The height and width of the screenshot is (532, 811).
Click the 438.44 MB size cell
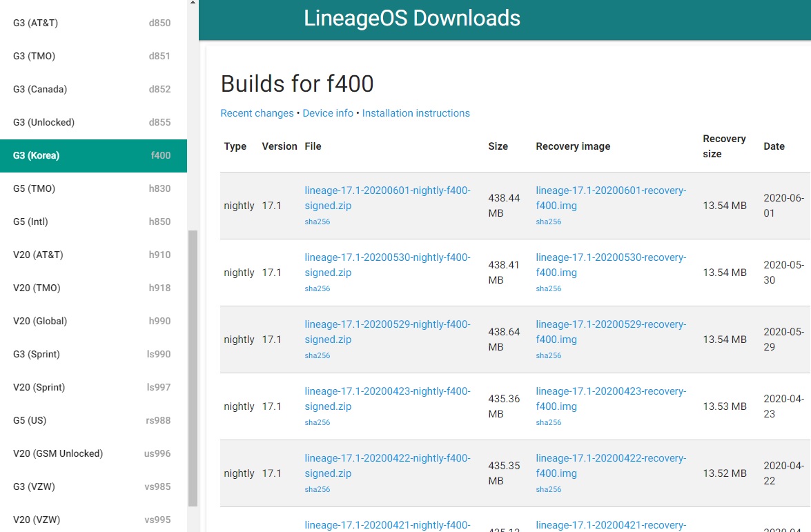click(504, 205)
